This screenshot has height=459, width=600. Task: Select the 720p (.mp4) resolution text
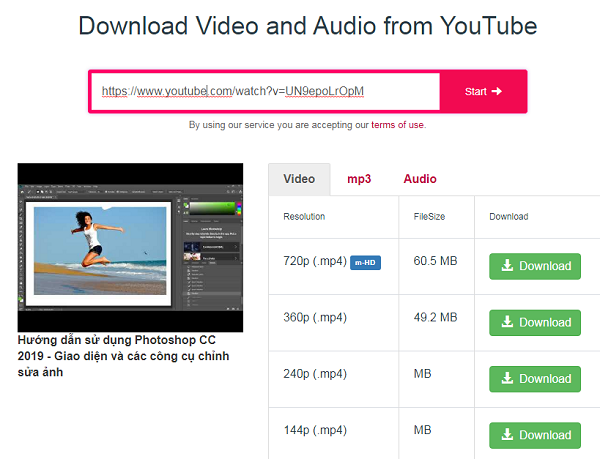pos(315,261)
